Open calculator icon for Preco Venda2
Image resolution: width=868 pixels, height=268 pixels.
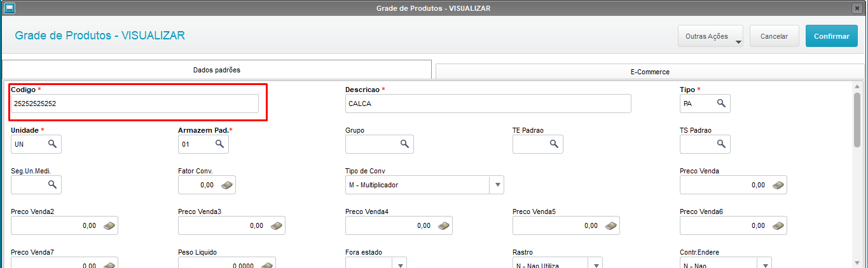[110, 225]
